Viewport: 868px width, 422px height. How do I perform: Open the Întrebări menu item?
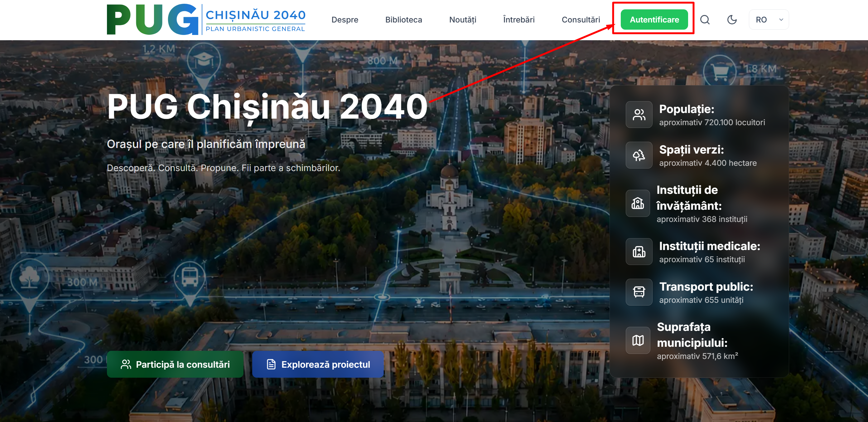(x=518, y=20)
